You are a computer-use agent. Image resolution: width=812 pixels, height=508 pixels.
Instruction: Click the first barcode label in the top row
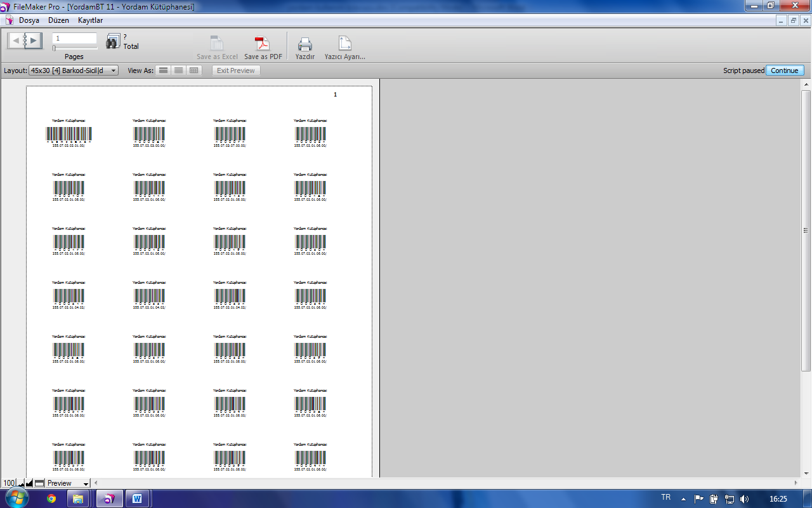[69, 133]
